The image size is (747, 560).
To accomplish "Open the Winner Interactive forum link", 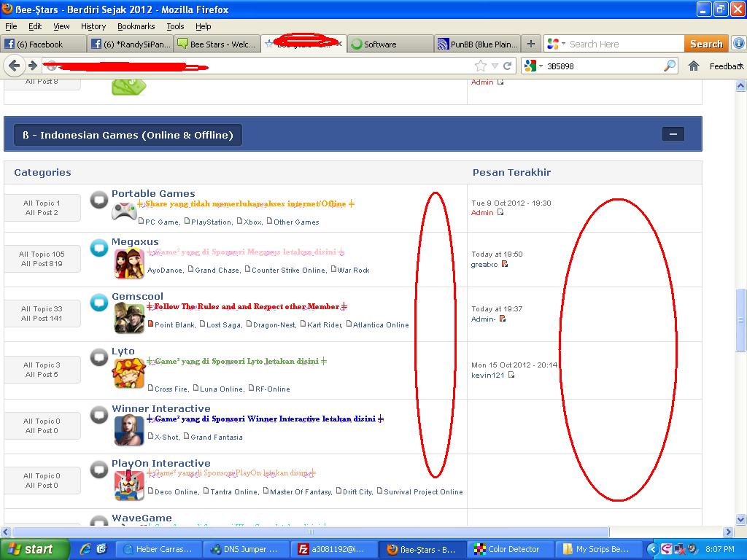I will coord(161,408).
